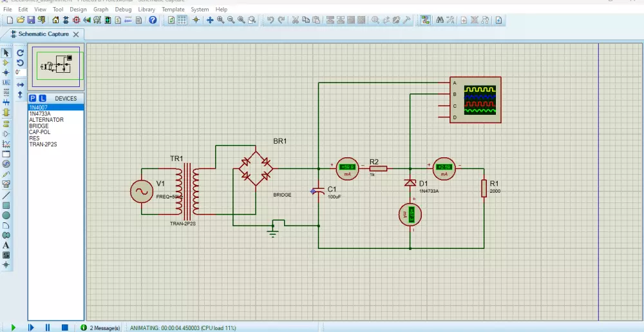The width and height of the screenshot is (644, 332).
Task: Pause the simulation animation
Action: (48, 327)
